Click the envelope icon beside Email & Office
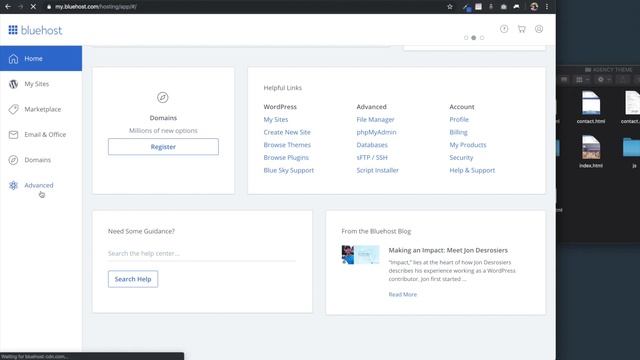The width and height of the screenshot is (640, 360). [13, 134]
